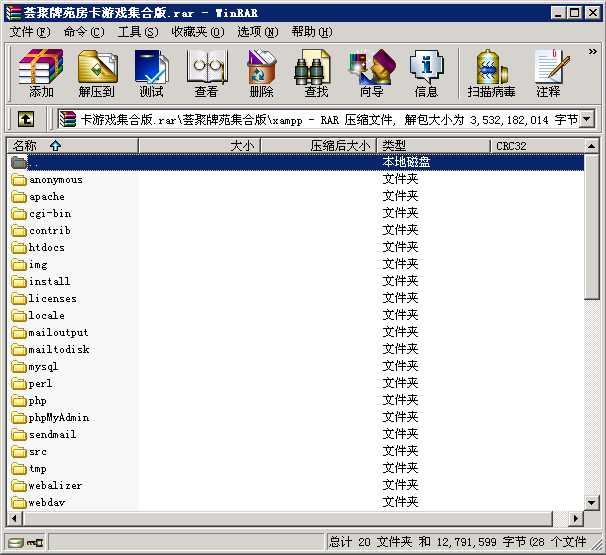Click the WinRAR title bar app icon

point(13,13)
